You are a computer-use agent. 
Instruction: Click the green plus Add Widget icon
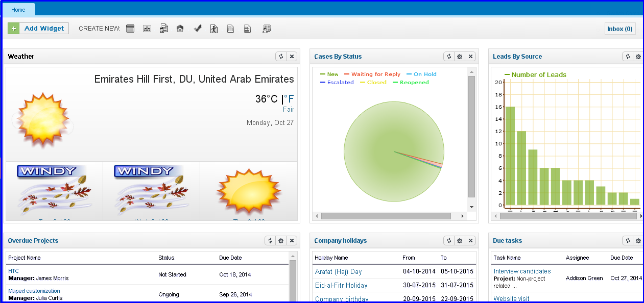tap(14, 29)
